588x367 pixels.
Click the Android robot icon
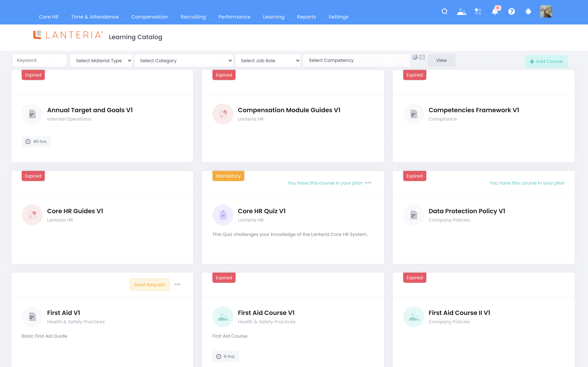click(528, 12)
